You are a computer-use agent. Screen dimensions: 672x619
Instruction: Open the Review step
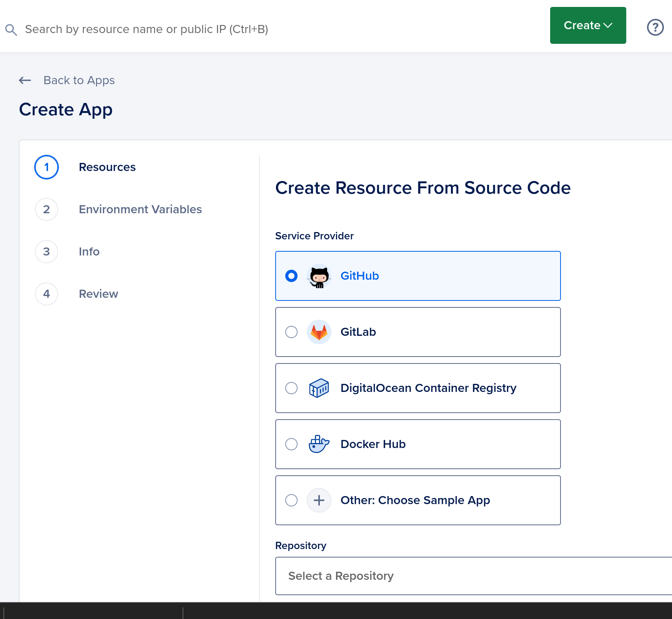point(98,294)
